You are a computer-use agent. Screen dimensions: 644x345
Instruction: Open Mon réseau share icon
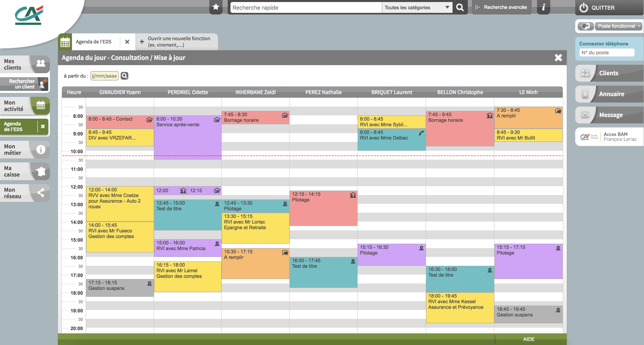(x=40, y=193)
